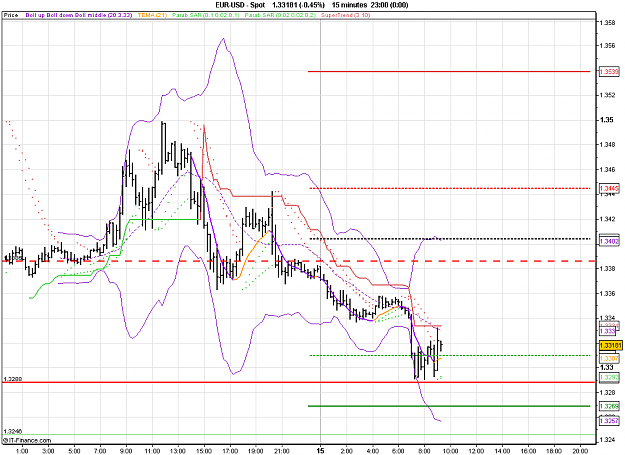
Task: Click the Price label in the indicator legend
Action: 11,15
